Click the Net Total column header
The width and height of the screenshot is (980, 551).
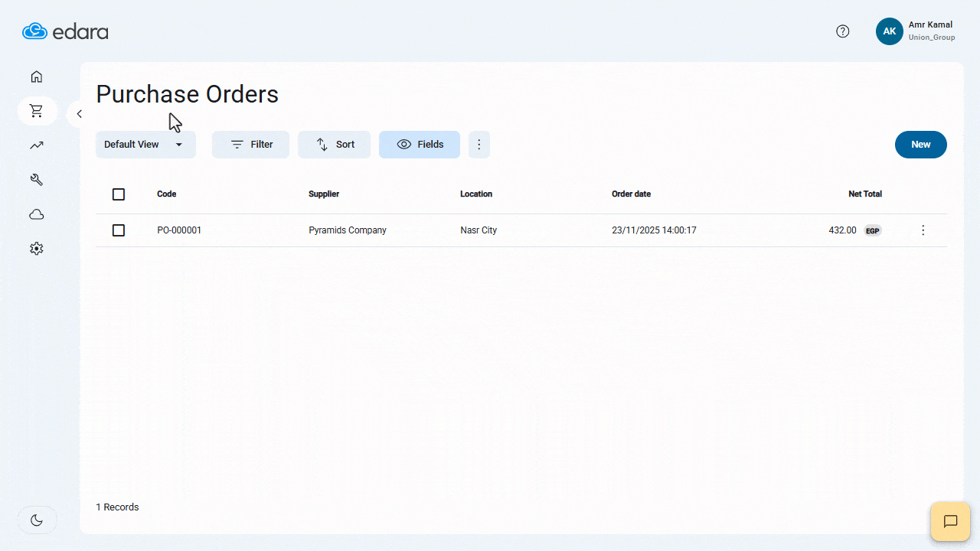coord(865,194)
